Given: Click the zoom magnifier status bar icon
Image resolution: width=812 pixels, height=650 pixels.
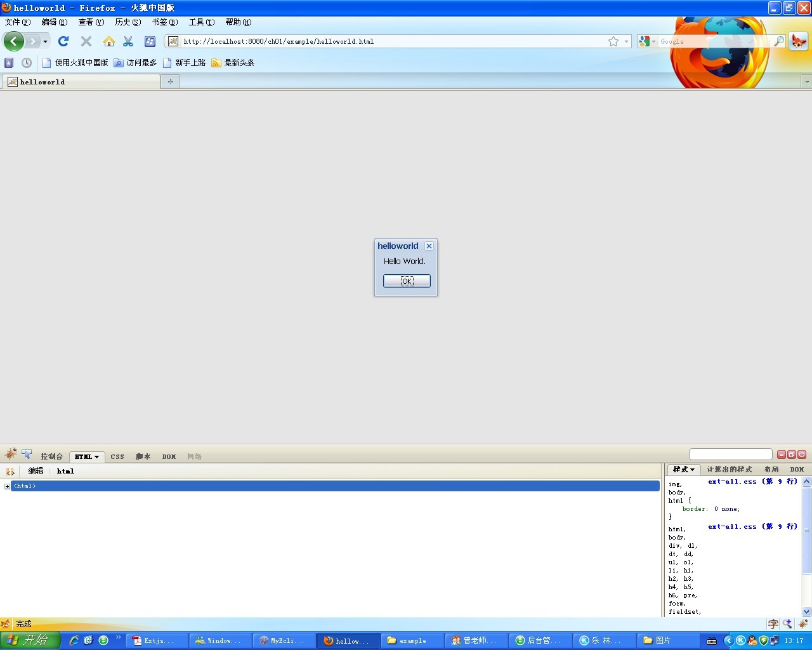Looking at the screenshot, I should [787, 624].
